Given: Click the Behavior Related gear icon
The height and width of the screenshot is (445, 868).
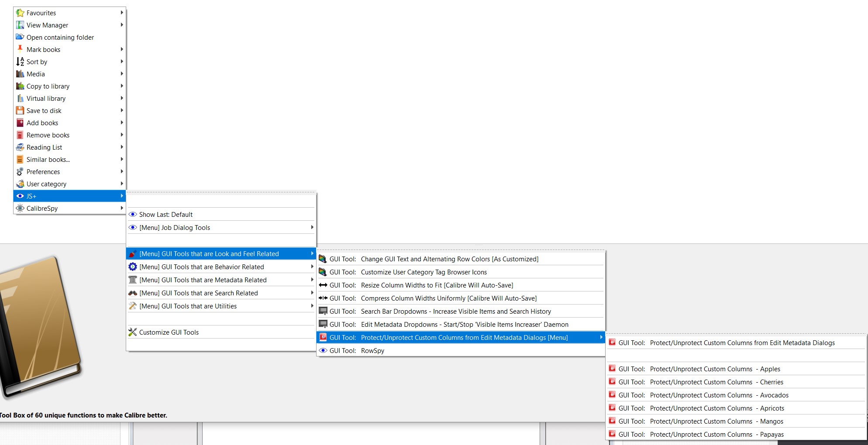Looking at the screenshot, I should tap(133, 267).
